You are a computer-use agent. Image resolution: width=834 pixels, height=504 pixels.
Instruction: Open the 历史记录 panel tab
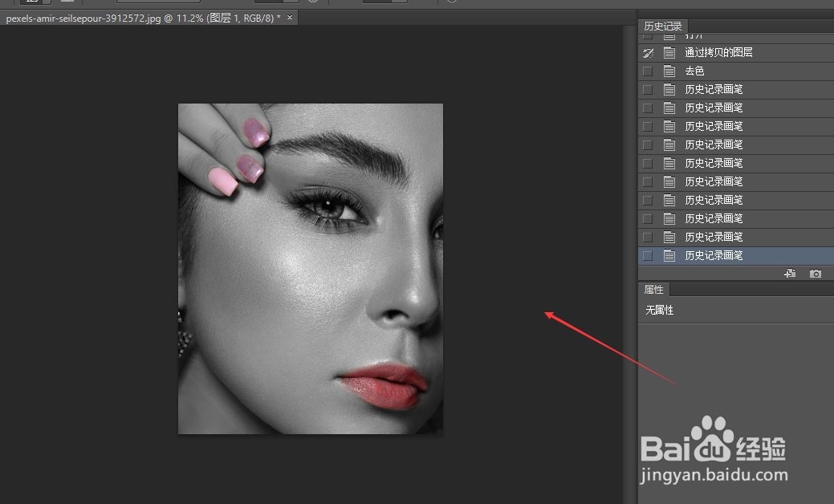662,26
